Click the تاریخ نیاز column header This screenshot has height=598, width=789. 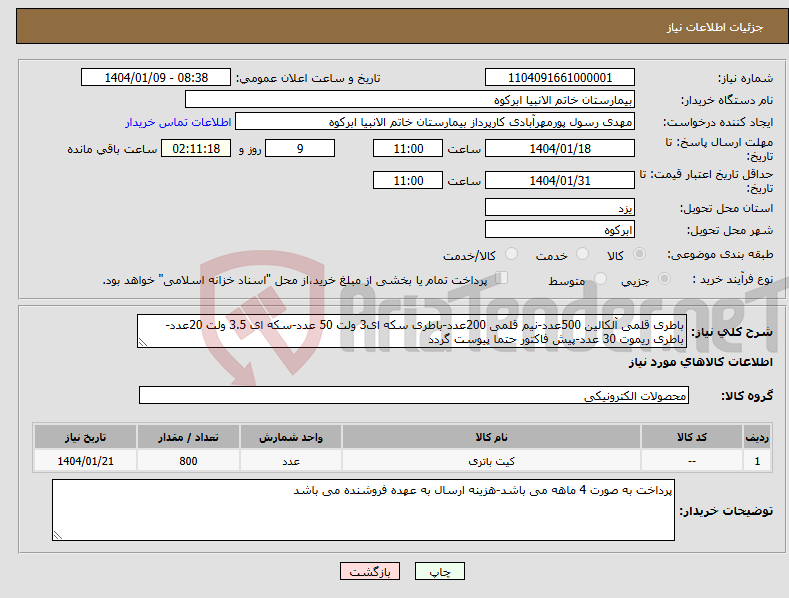[x=86, y=437]
